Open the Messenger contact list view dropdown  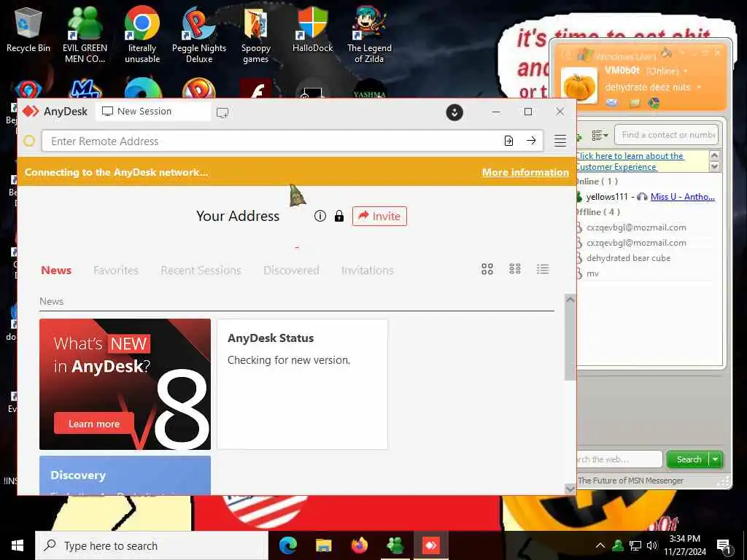pyautogui.click(x=600, y=136)
